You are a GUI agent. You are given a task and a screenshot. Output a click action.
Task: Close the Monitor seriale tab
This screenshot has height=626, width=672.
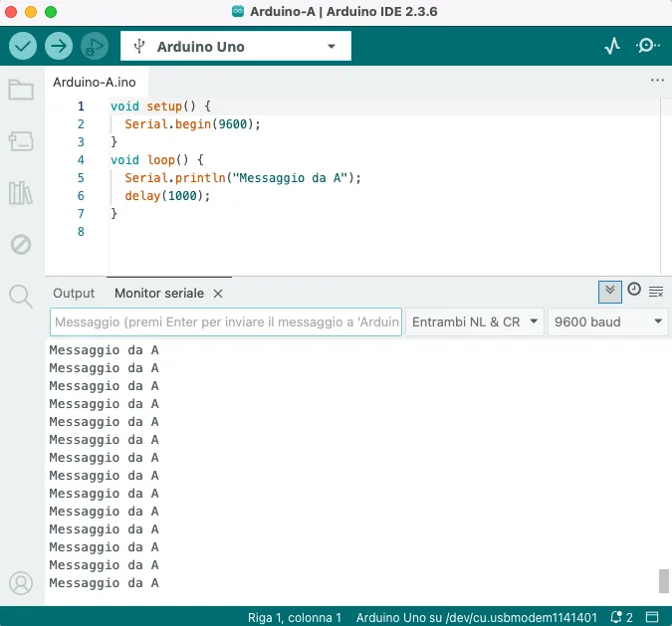pyautogui.click(x=218, y=294)
